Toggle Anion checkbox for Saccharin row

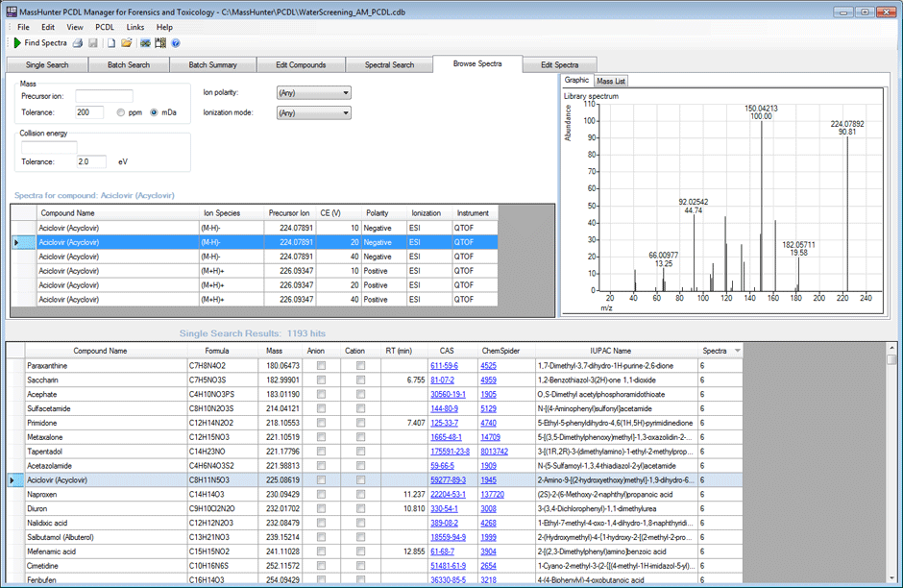coord(322,380)
